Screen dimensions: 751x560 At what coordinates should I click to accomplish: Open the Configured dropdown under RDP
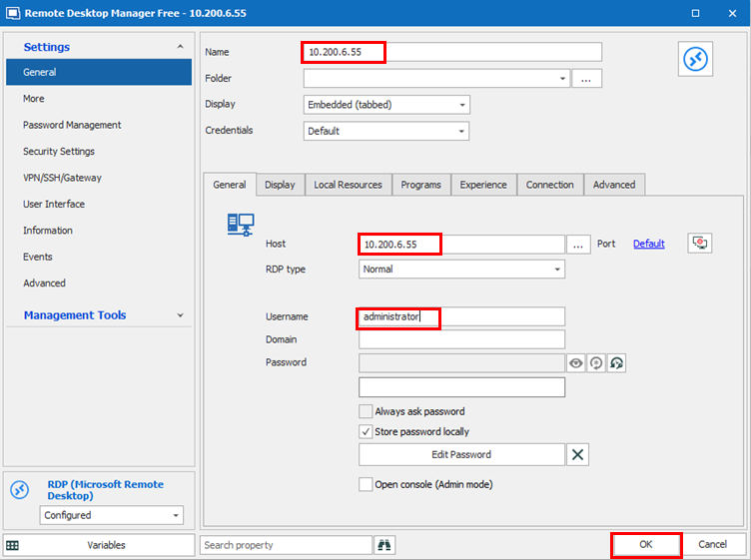coord(111,515)
